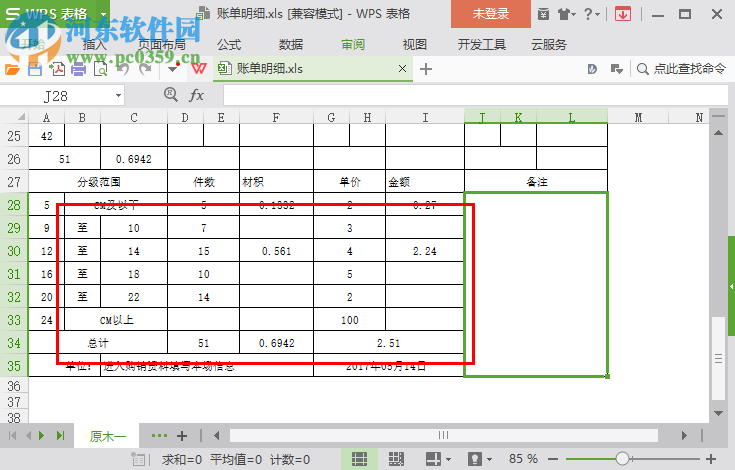Select row 30 header
The width and height of the screenshot is (735, 470).
point(14,251)
